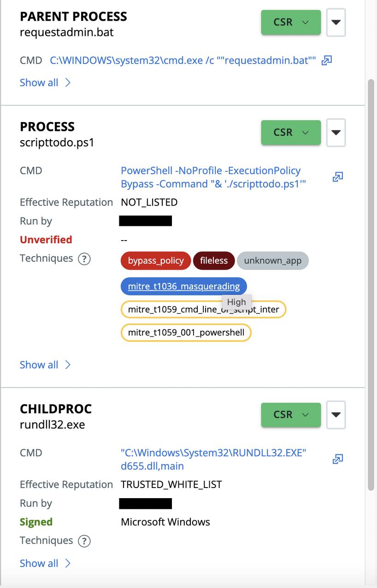Open CSR dropdown for scripttodo.ps1
Image resolution: width=377 pixels, height=588 pixels.
[291, 132]
